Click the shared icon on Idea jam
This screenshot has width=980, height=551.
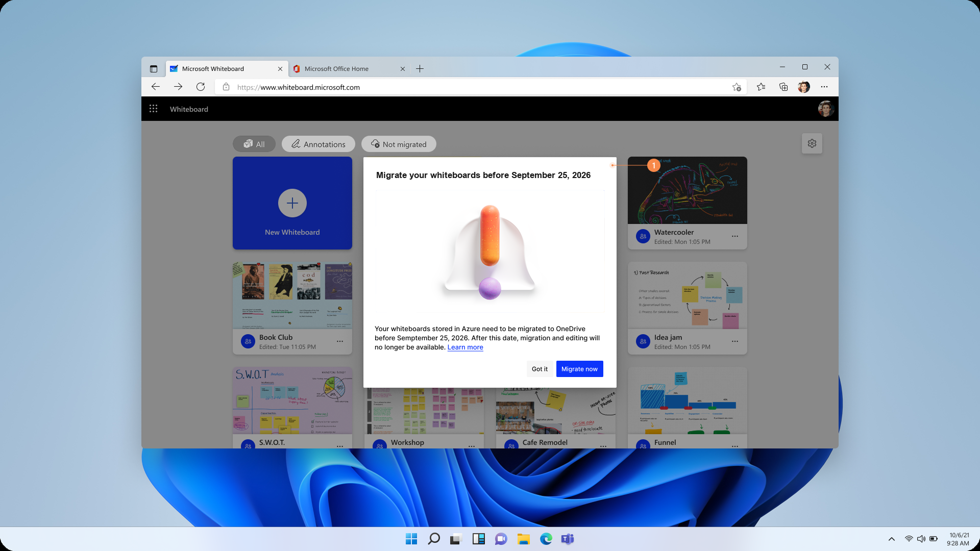coord(643,341)
